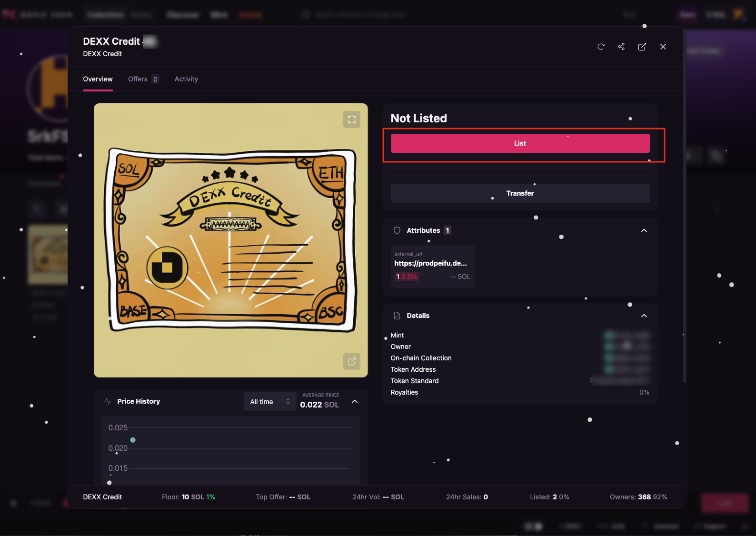Click the 24hr Vol stat
The width and height of the screenshot is (756, 536).
(378, 497)
